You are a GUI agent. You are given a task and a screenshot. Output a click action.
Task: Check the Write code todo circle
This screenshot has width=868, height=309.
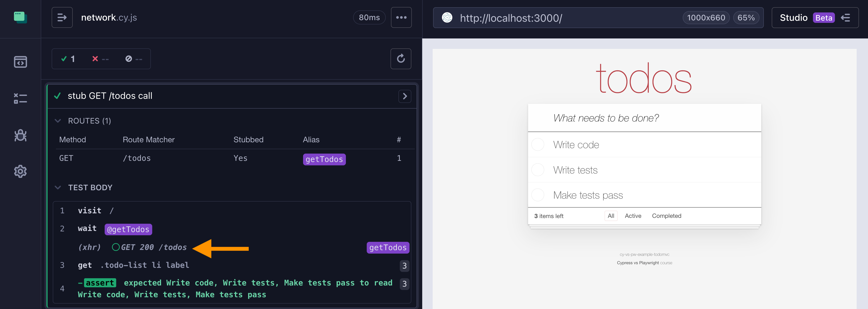538,145
